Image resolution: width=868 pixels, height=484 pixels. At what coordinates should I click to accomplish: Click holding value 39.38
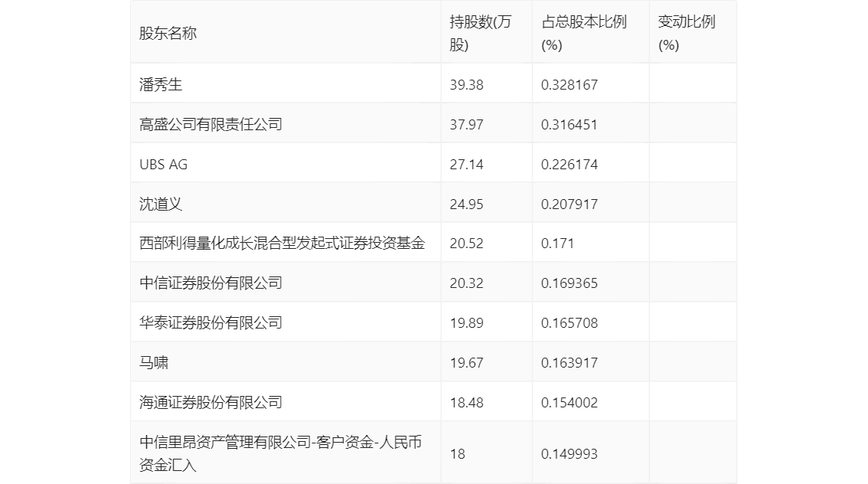click(x=467, y=85)
